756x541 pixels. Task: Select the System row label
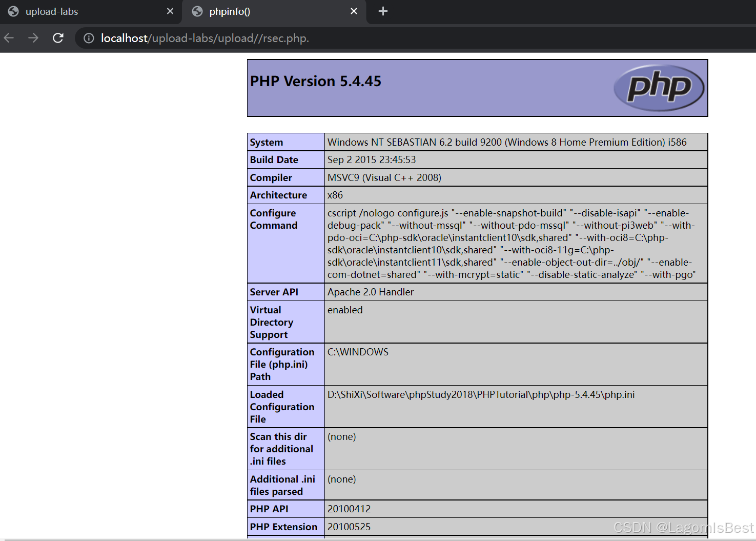coord(267,142)
